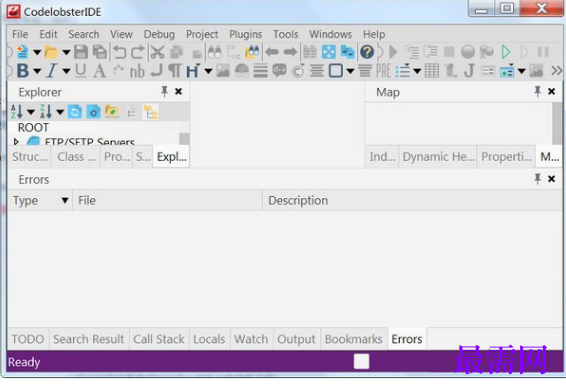Open the New File dropdown arrow

[x=37, y=52]
